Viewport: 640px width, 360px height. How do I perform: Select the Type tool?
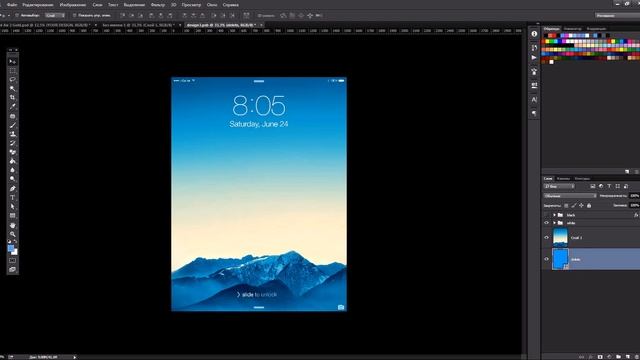click(13, 198)
